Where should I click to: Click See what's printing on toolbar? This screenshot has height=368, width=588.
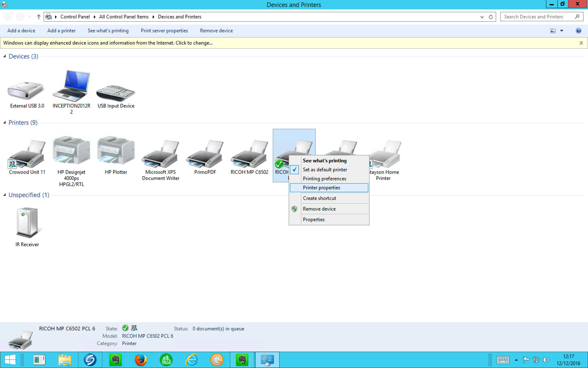[x=108, y=31]
